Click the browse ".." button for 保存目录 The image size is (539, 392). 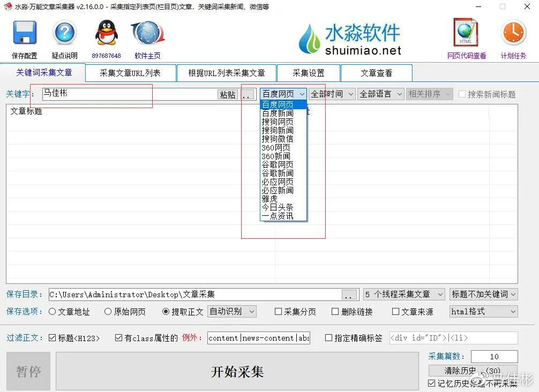tap(349, 295)
